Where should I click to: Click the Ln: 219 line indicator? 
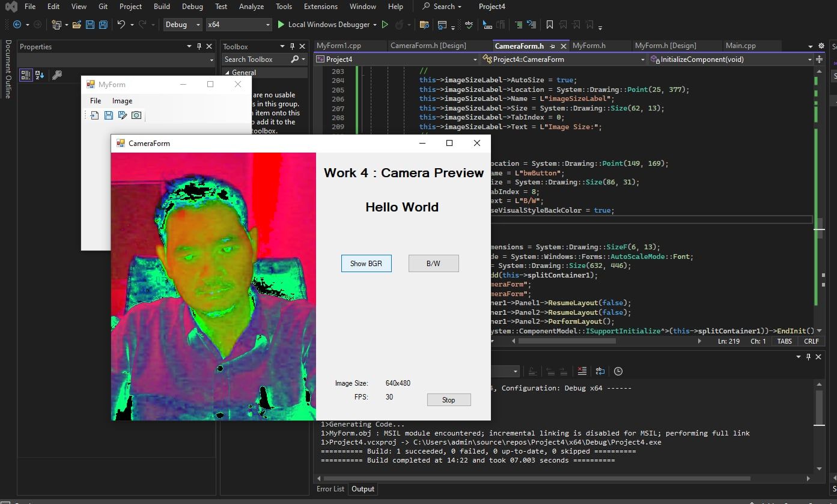point(730,341)
